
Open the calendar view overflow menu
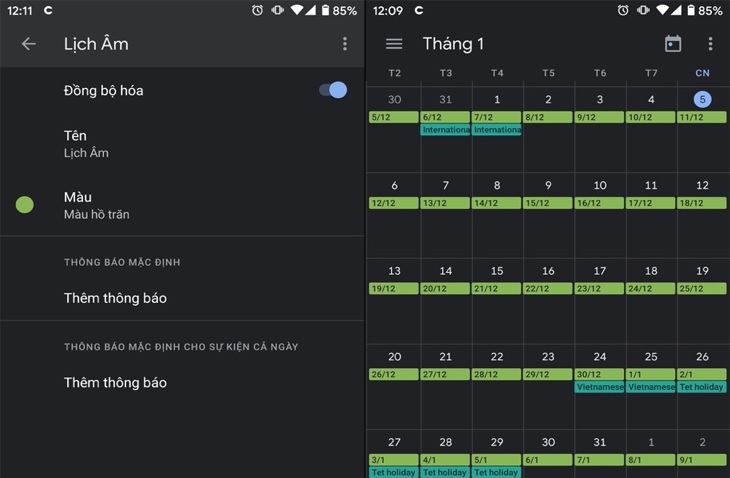tap(710, 44)
